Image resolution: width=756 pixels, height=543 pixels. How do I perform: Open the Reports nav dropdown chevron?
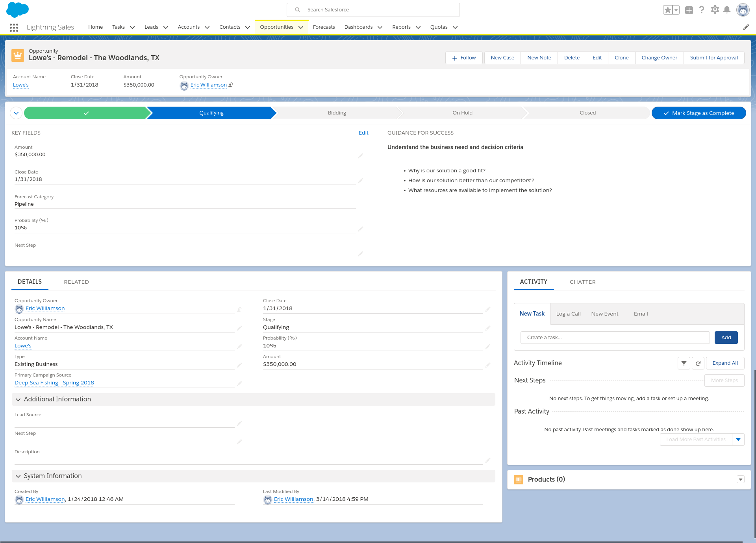click(x=418, y=27)
